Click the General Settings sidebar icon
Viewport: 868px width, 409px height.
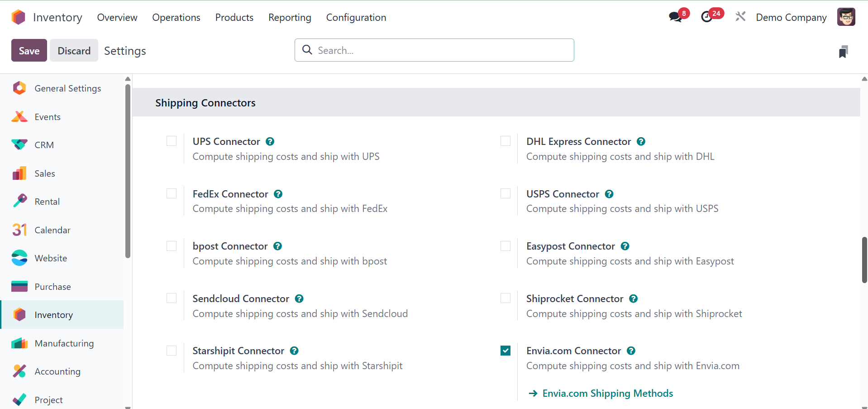point(19,88)
